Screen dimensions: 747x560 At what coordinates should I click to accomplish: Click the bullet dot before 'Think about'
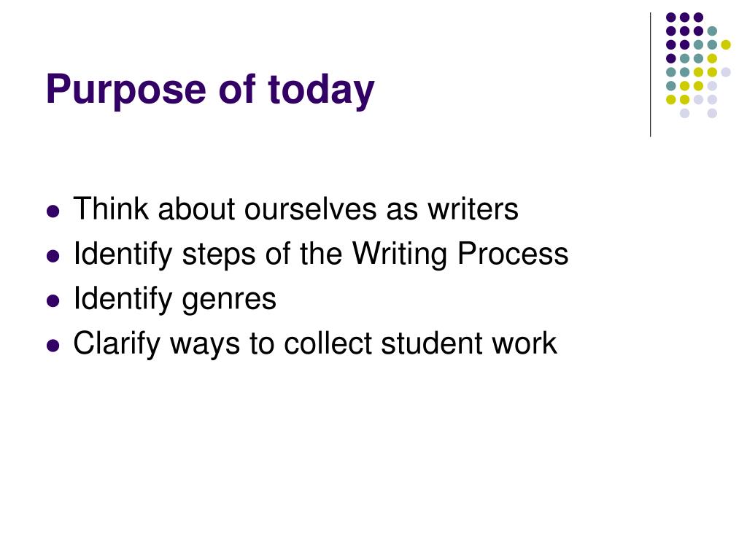53,211
